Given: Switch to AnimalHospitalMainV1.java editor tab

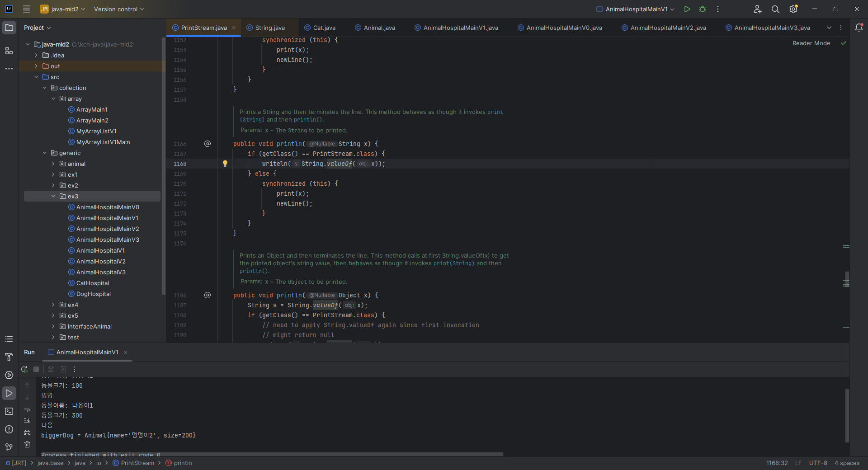Looking at the screenshot, I should pyautogui.click(x=457, y=28).
